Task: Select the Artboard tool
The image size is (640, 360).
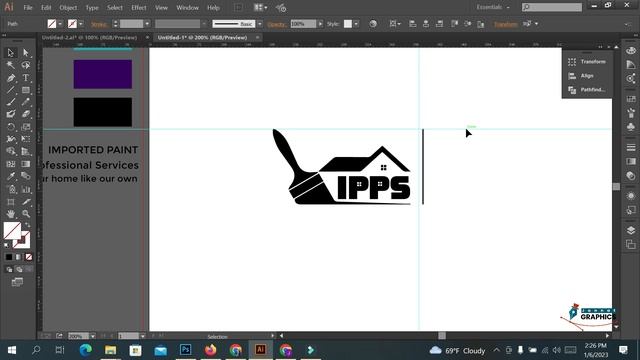Action: [x=11, y=202]
